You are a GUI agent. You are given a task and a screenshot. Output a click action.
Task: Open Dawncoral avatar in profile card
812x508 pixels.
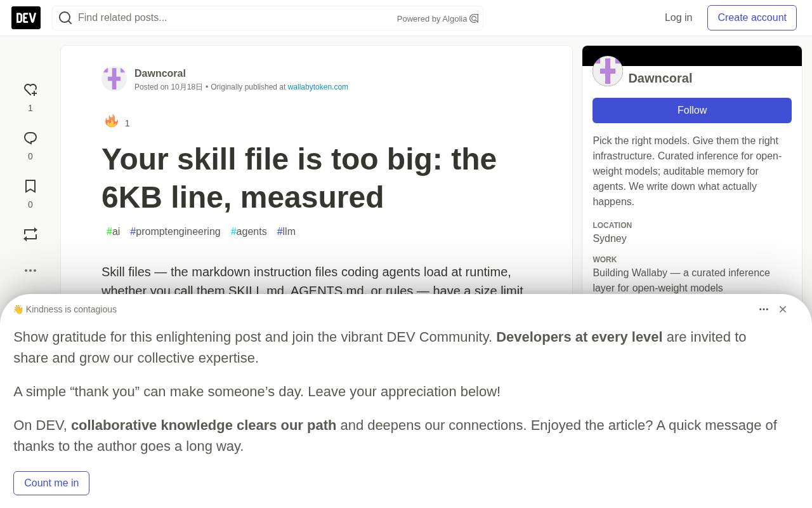point(608,71)
